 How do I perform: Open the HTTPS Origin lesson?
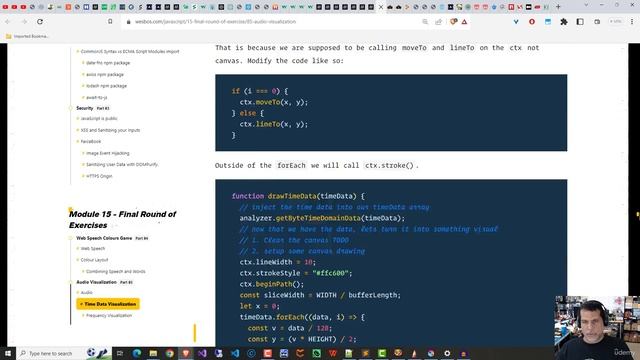point(99,176)
